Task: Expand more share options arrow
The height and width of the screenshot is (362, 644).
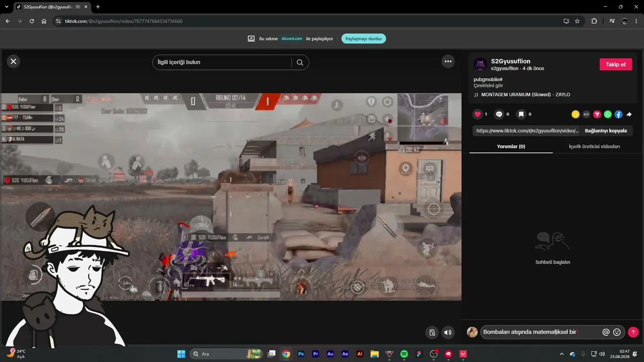Action: tap(629, 114)
